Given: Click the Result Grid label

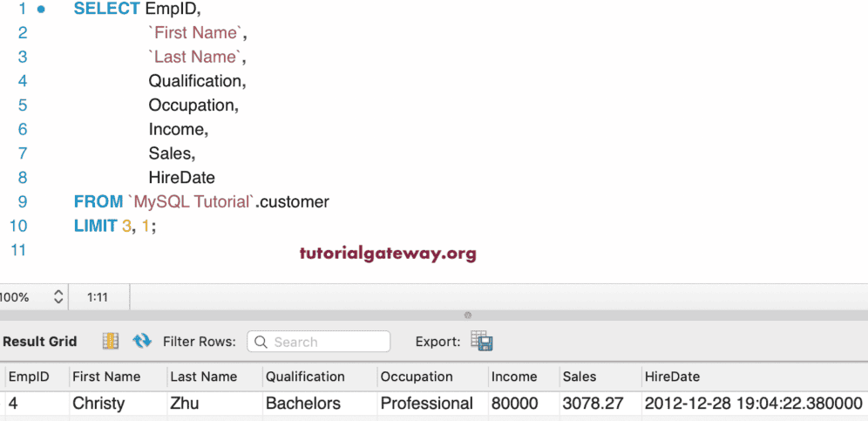Looking at the screenshot, I should 40,342.
